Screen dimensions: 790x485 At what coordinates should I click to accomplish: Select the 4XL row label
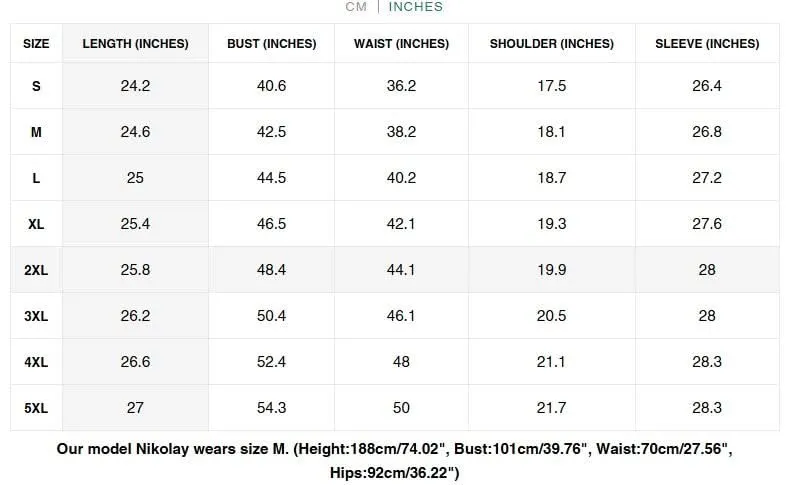[36, 362]
